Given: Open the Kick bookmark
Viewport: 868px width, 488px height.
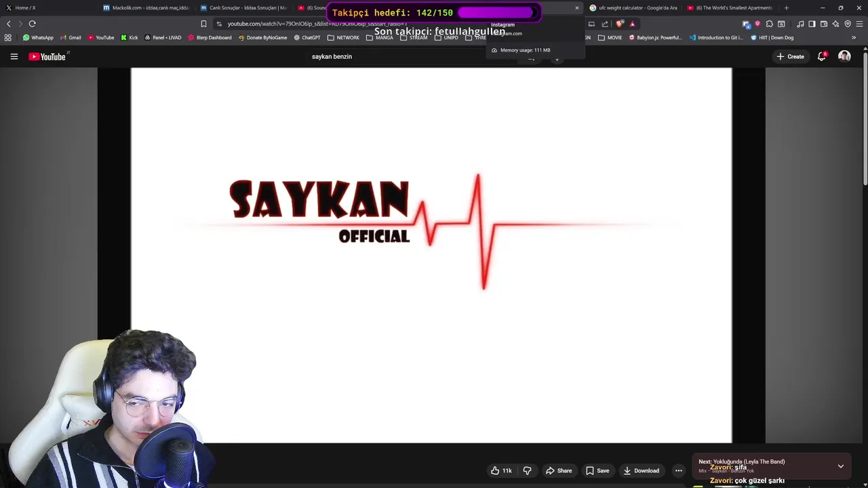Looking at the screenshot, I should coord(129,37).
